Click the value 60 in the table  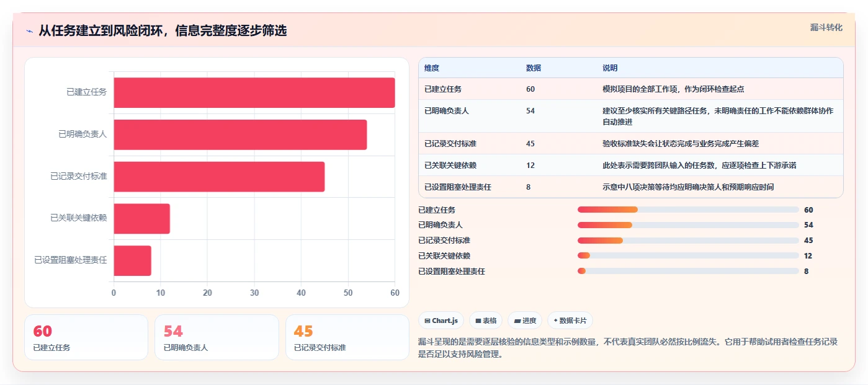click(x=530, y=89)
